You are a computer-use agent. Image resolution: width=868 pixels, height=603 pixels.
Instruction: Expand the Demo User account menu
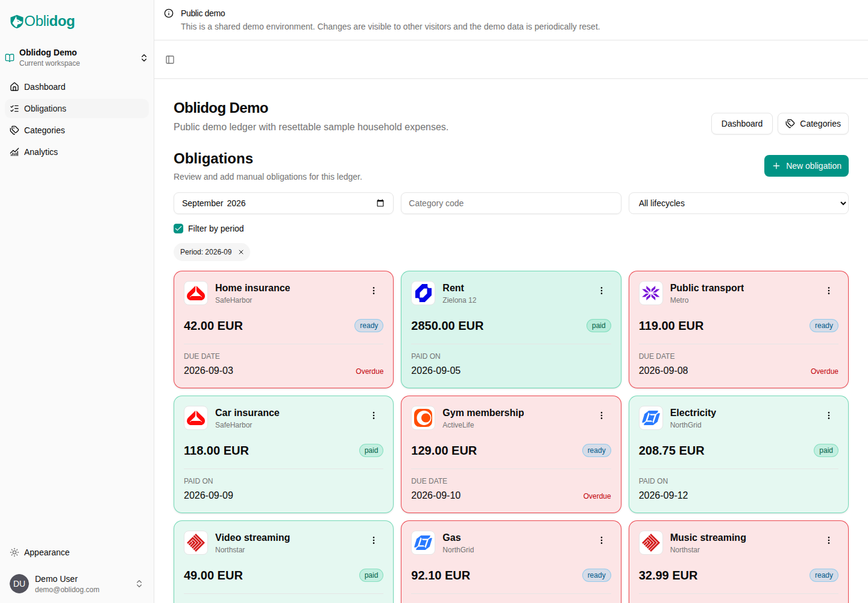click(77, 584)
